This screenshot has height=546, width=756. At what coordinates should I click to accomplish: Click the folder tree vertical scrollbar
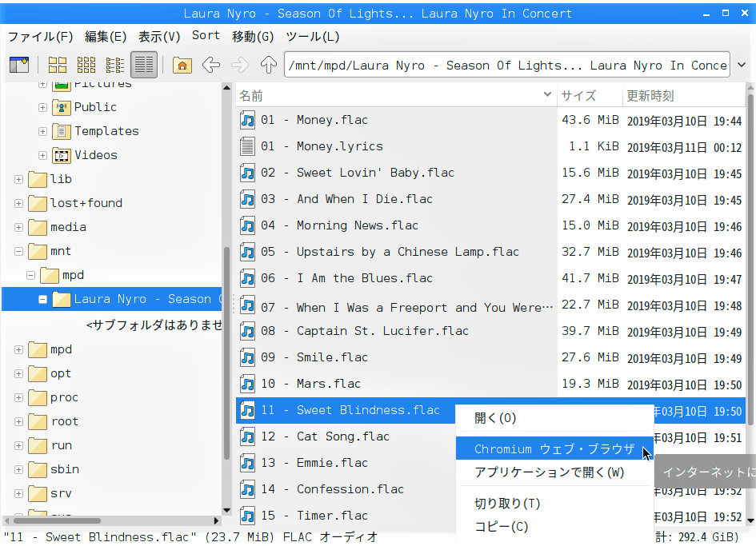click(226, 353)
